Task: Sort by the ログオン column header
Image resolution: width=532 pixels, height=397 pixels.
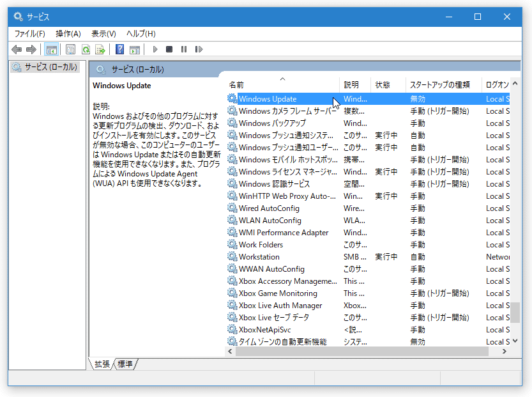Action: click(496, 84)
